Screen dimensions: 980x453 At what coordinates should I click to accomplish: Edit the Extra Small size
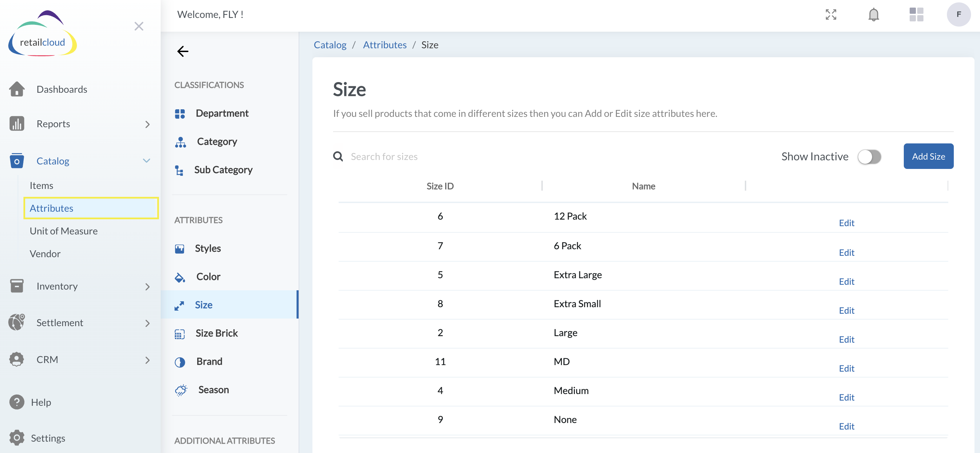847,310
